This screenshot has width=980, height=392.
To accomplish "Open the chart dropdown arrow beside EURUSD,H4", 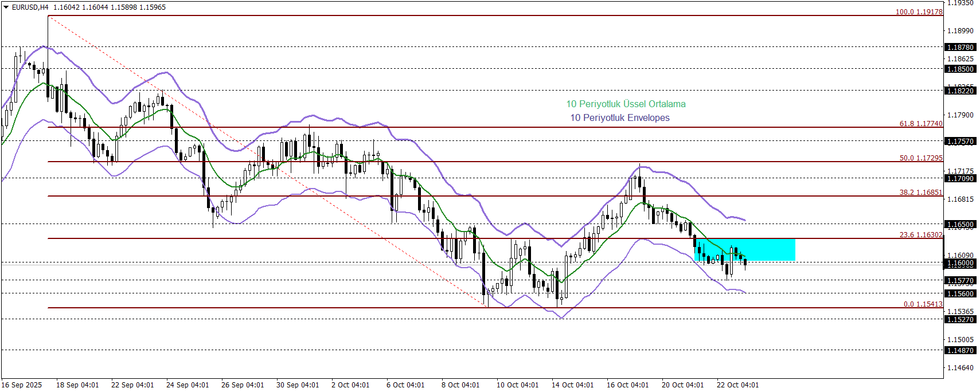I will pos(6,7).
